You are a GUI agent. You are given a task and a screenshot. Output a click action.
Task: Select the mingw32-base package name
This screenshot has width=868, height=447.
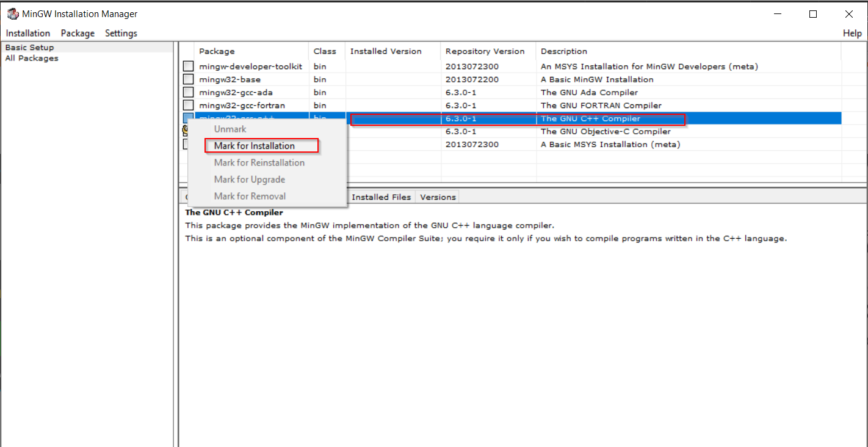(230, 79)
